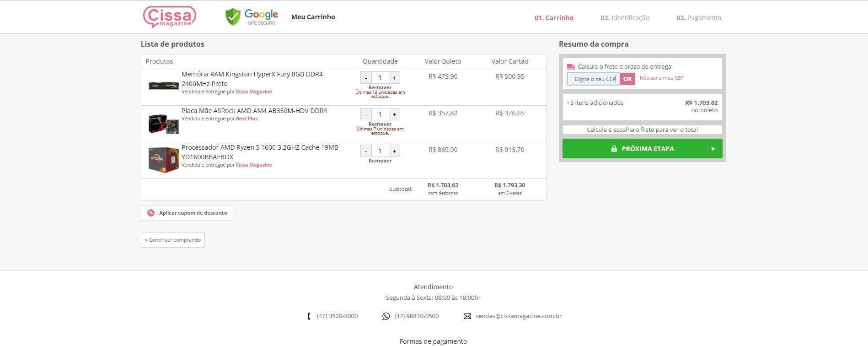Image resolution: width=868 pixels, height=346 pixels.
Task: Open the Cissa Magazine logo homepage
Action: click(x=170, y=17)
